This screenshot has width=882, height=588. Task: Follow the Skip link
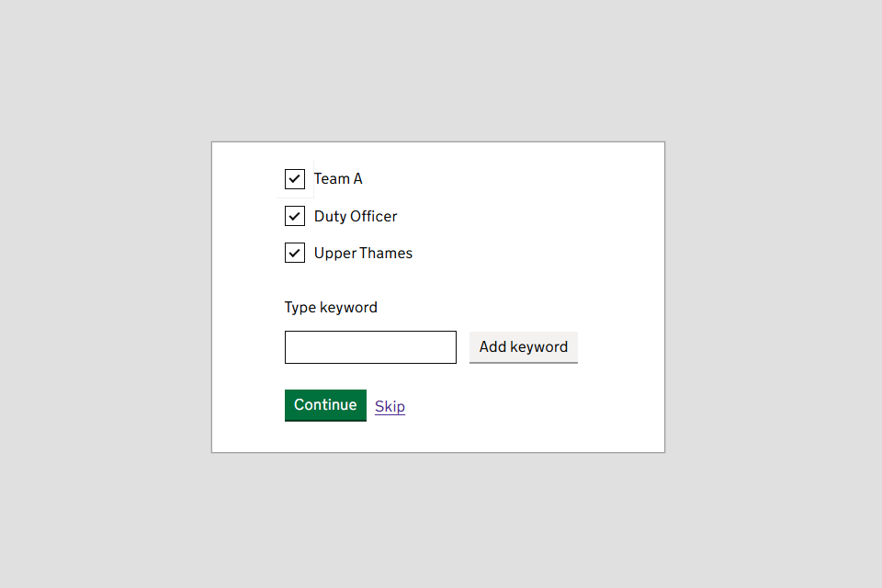[x=390, y=406]
